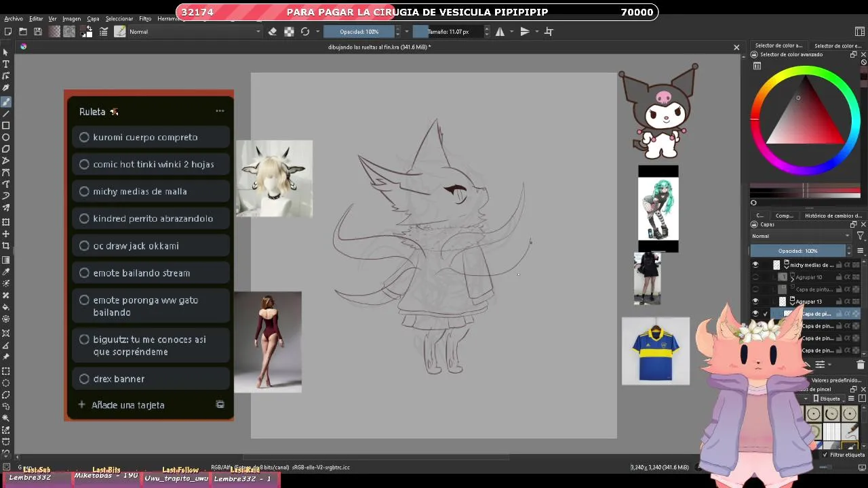This screenshot has height=488, width=868.
Task: Open the brush editor settings
Action: 104,31
